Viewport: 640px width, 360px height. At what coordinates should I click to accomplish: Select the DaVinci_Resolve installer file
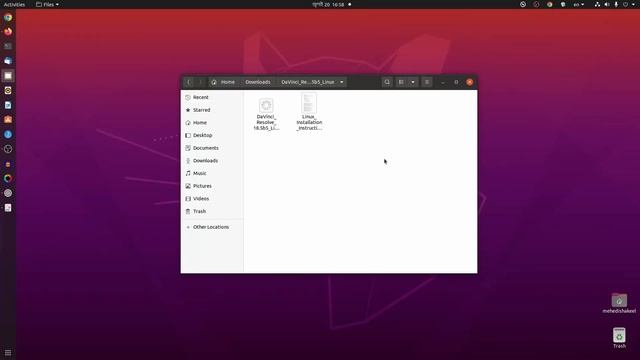266,114
